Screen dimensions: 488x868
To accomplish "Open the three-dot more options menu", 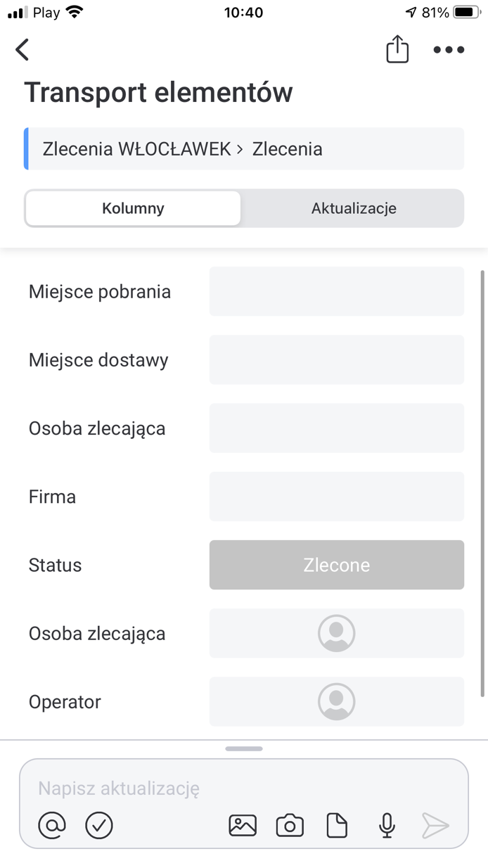I will tap(449, 49).
